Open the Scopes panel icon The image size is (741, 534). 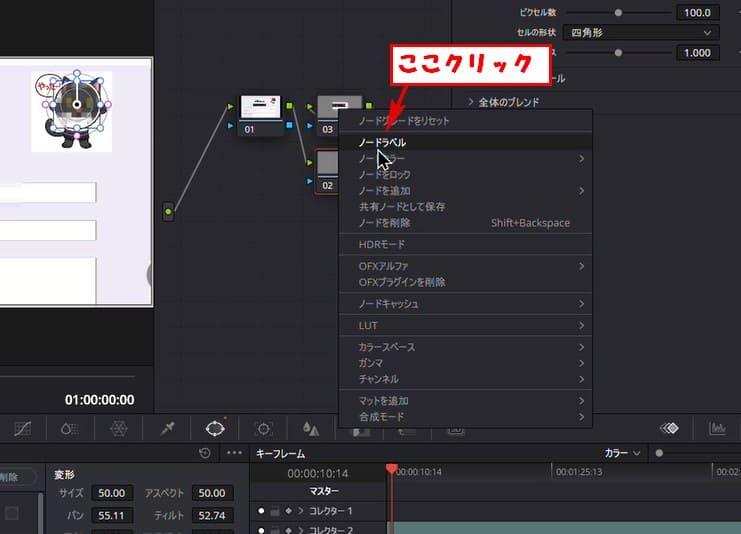717,428
